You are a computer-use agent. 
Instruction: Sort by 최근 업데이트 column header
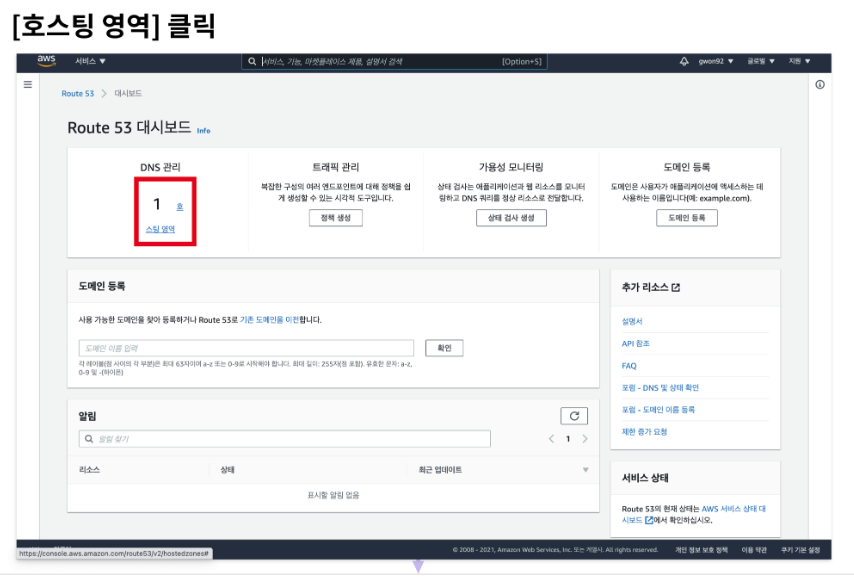click(440, 470)
